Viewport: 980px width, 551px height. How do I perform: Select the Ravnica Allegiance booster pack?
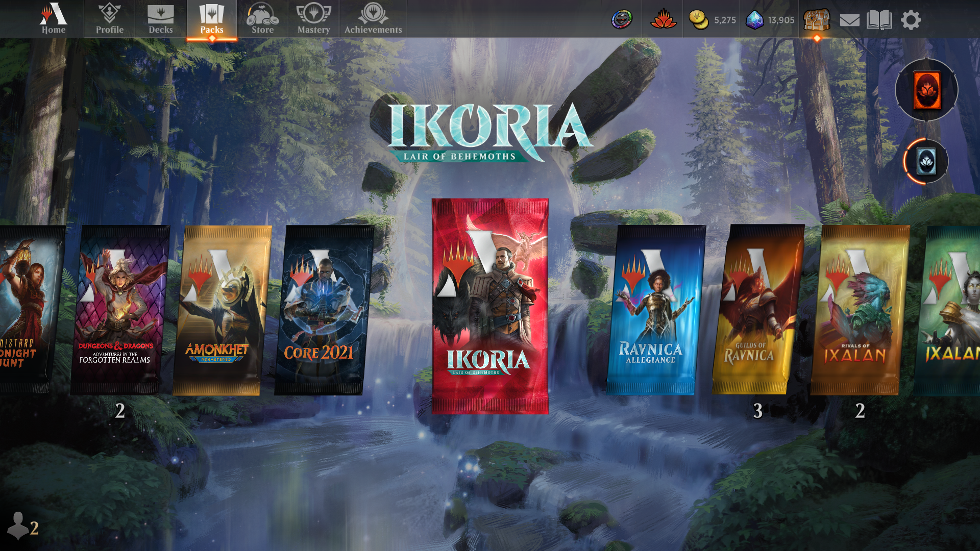(x=655, y=310)
